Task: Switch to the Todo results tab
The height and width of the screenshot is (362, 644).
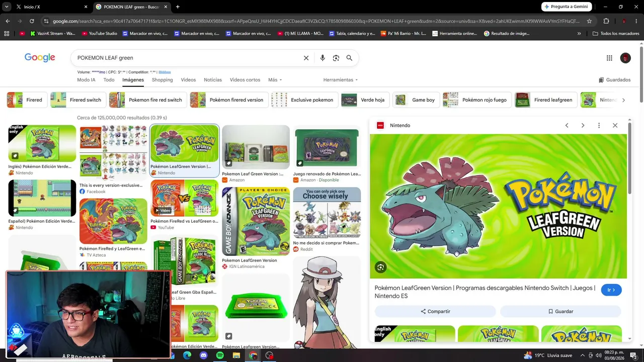Action: pos(109,80)
